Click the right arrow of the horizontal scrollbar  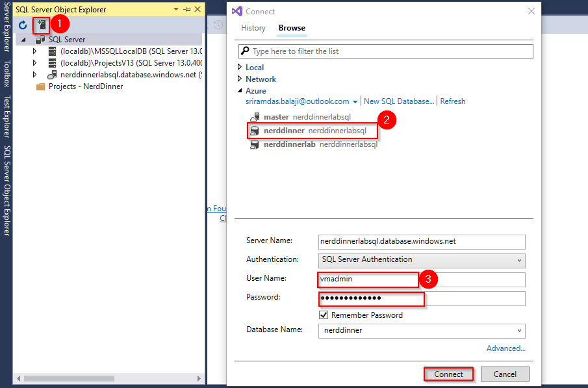pyautogui.click(x=199, y=378)
